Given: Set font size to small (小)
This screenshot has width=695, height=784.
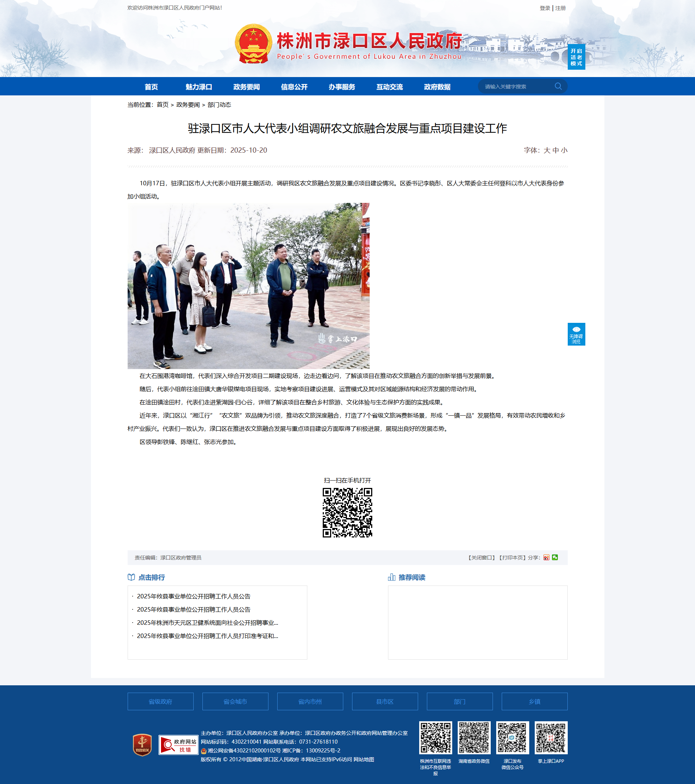Looking at the screenshot, I should pyautogui.click(x=564, y=150).
